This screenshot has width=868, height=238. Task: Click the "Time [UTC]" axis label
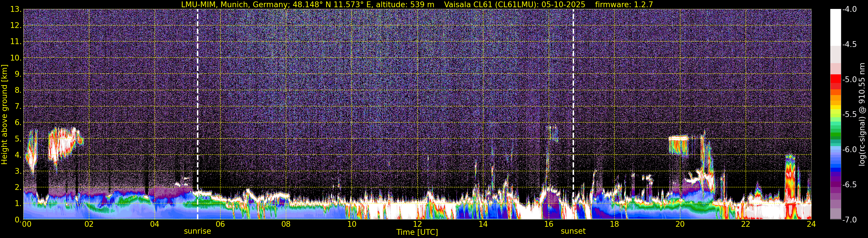(x=417, y=232)
